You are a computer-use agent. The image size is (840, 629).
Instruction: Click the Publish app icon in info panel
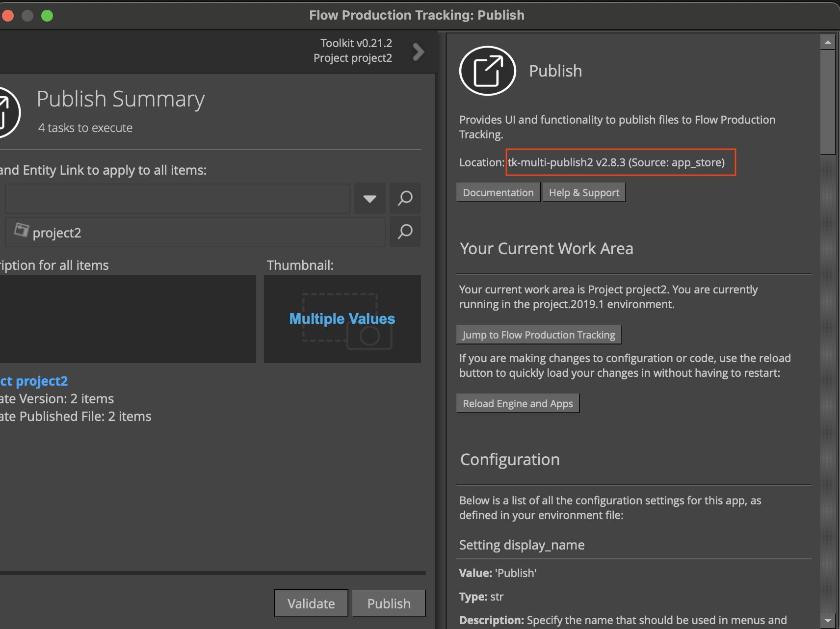tap(487, 71)
